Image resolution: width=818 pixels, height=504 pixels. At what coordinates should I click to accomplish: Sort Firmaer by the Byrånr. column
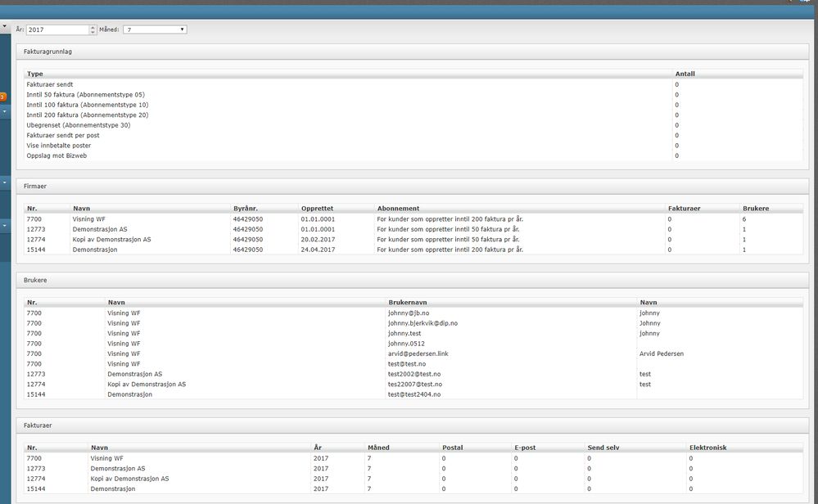(x=264, y=208)
